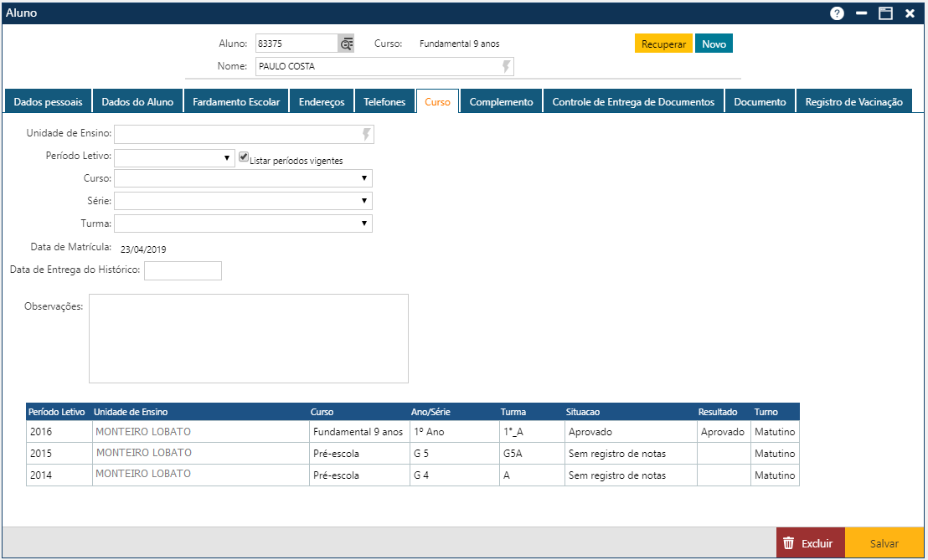928x560 pixels.
Task: Expand the Série dropdown
Action: [243, 201]
